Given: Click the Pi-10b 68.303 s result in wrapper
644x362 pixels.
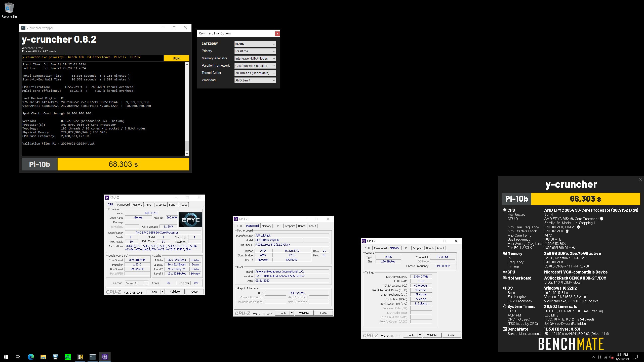Looking at the screenshot, I should [x=105, y=164].
